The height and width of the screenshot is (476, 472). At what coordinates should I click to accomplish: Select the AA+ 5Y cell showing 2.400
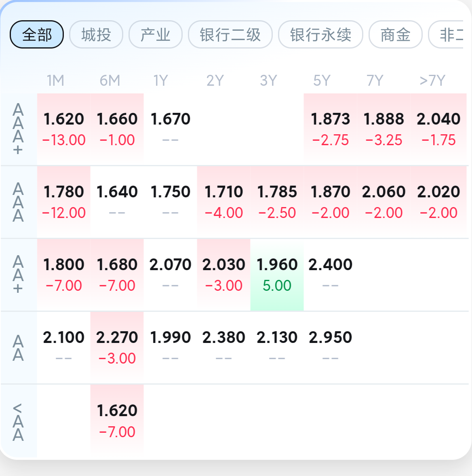click(x=330, y=275)
